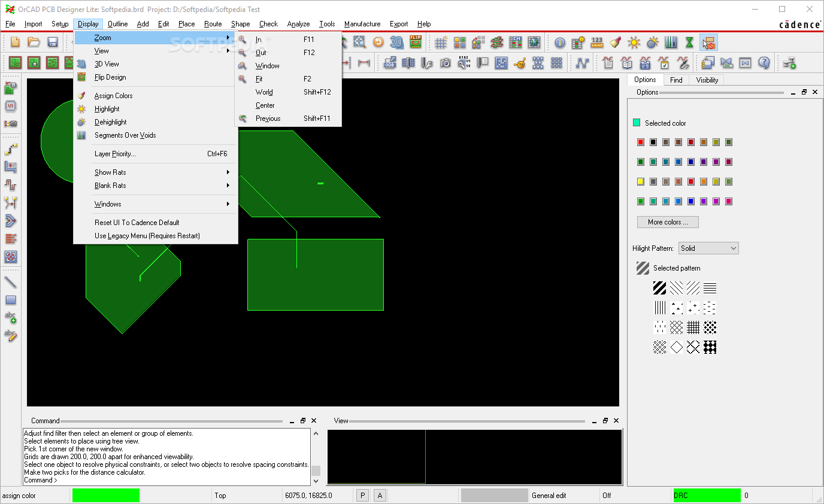The image size is (824, 504).
Task: Select the rectangle shape tool in left sidebar
Action: [x=10, y=300]
